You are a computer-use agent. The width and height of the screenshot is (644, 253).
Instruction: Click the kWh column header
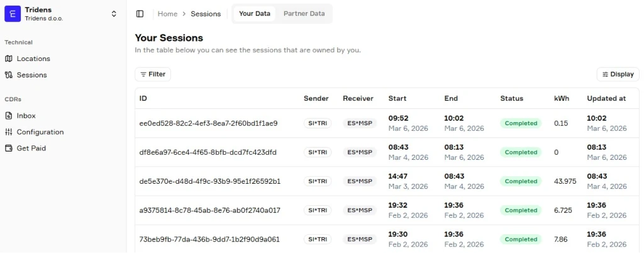561,99
